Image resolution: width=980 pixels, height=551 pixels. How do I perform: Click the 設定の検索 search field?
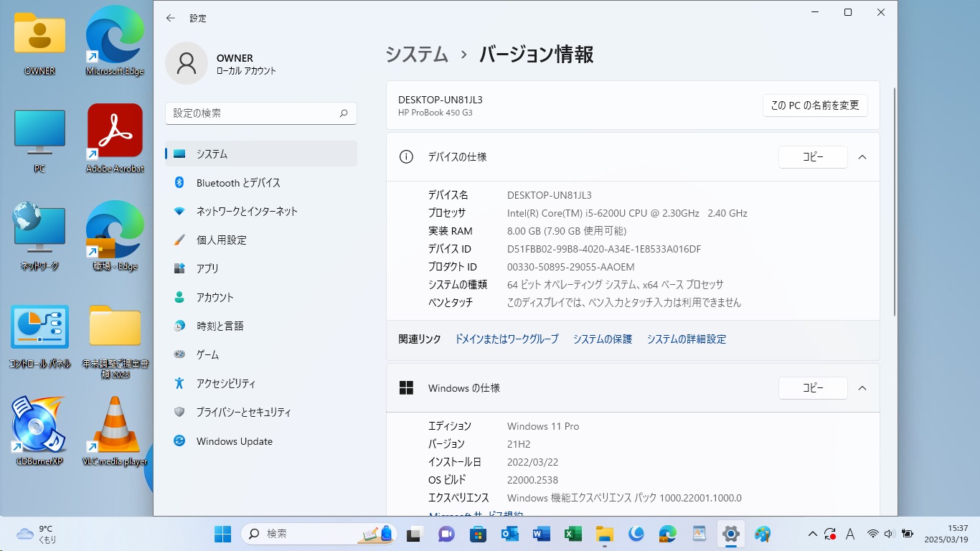click(x=254, y=113)
